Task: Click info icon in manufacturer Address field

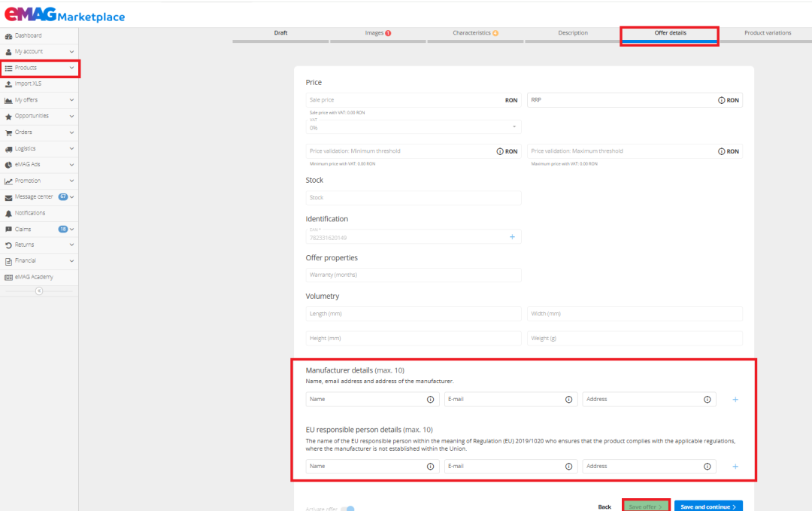Action: pyautogui.click(x=707, y=400)
